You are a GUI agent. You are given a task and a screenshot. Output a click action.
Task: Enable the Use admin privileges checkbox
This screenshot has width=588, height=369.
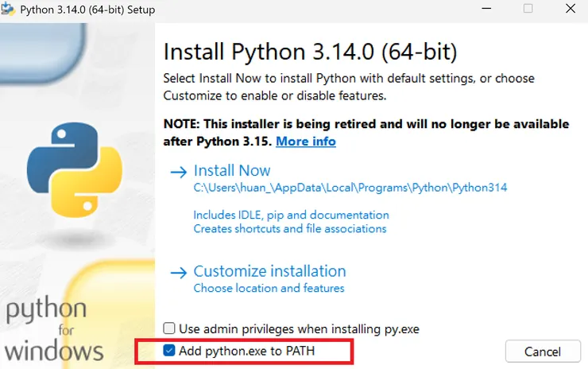click(x=169, y=328)
